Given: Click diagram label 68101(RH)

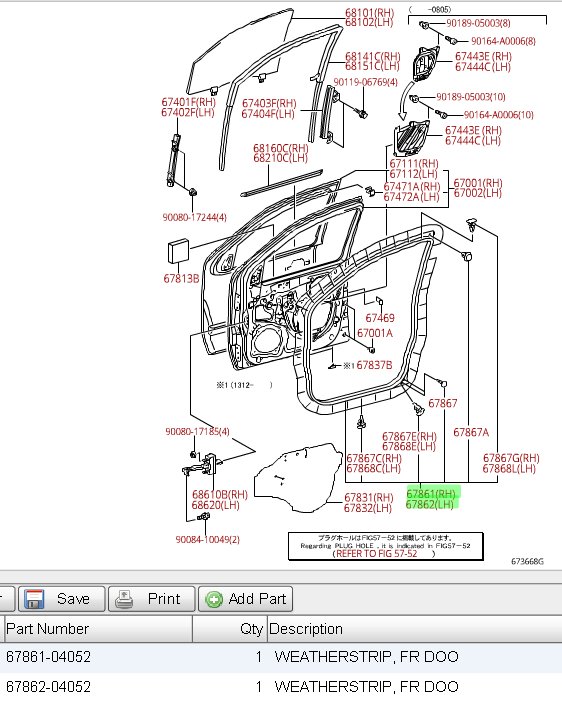Looking at the screenshot, I should [x=369, y=13].
